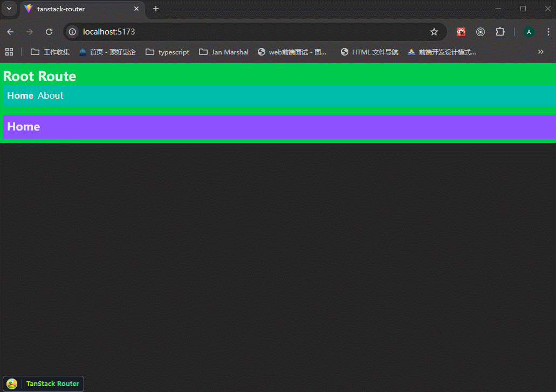Image resolution: width=556 pixels, height=392 pixels.
Task: Go back to previous page
Action: [x=10, y=32]
